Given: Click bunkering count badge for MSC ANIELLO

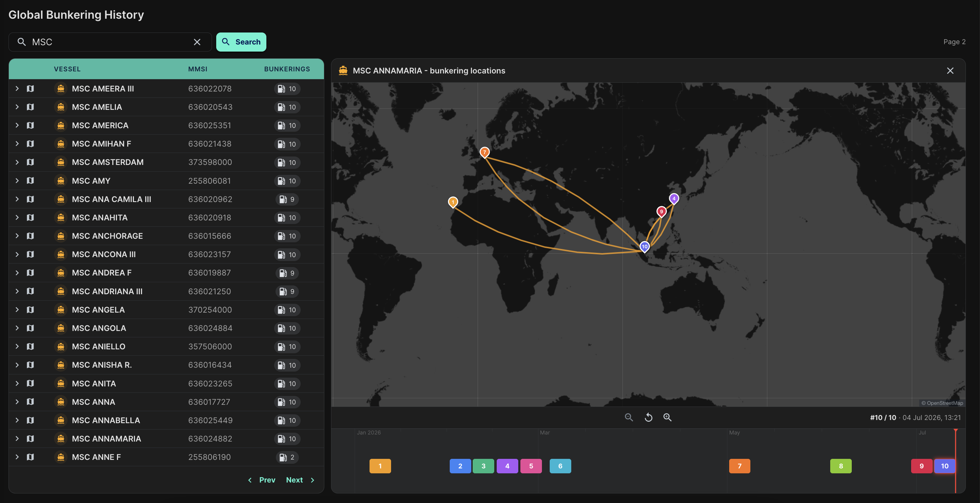Looking at the screenshot, I should tap(287, 347).
